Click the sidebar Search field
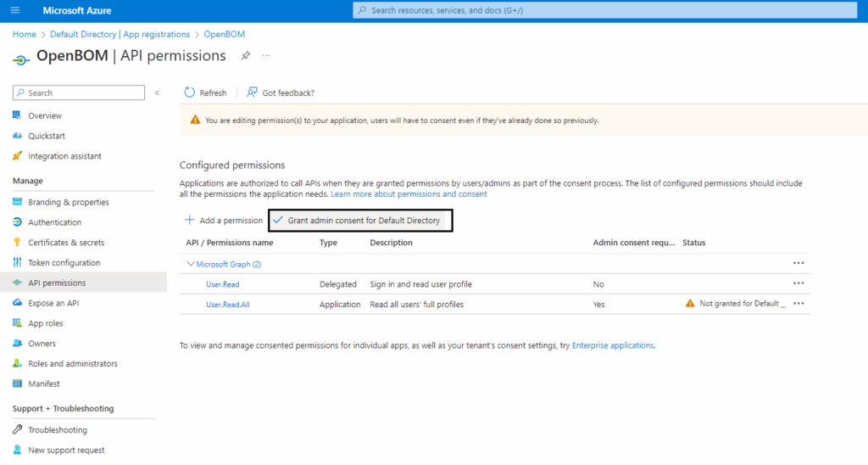This screenshot has width=868, height=465. click(79, 92)
